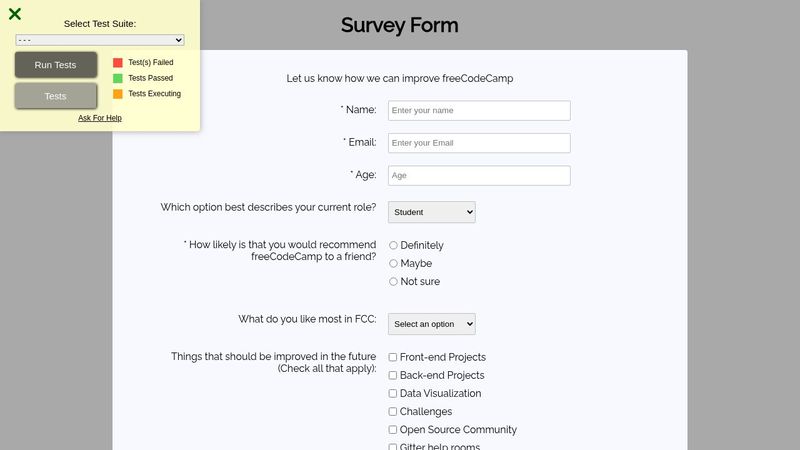
Task: Tick the Back-end Projects checkbox
Action: click(393, 375)
